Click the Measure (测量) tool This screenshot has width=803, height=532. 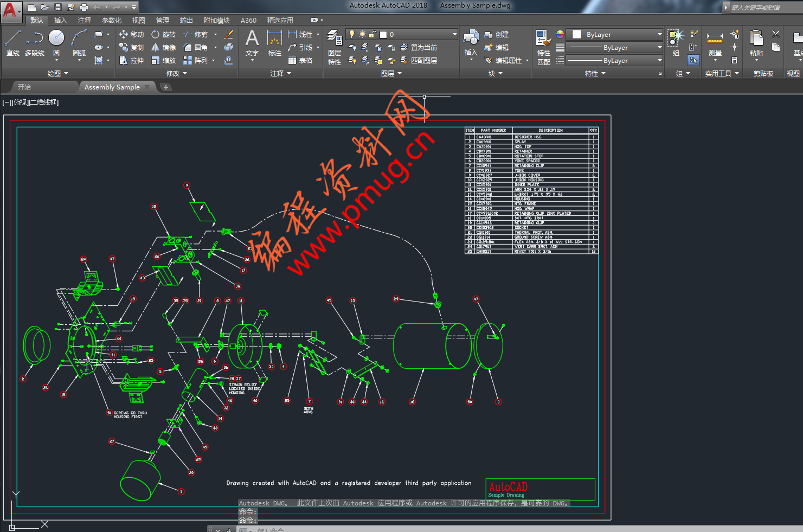[715, 43]
